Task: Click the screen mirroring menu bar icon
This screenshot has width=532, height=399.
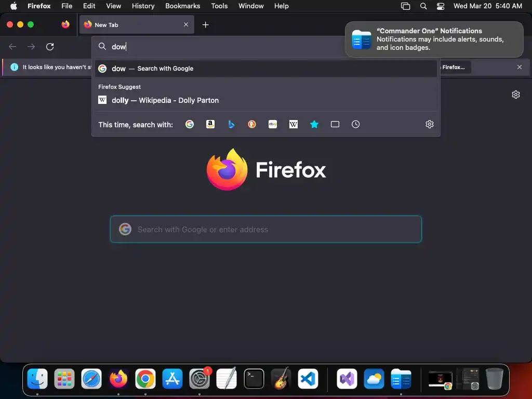Action: point(405,6)
